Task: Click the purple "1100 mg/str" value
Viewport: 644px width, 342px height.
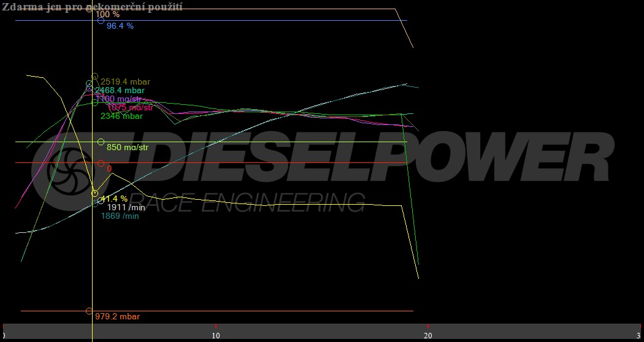Action: [x=119, y=99]
